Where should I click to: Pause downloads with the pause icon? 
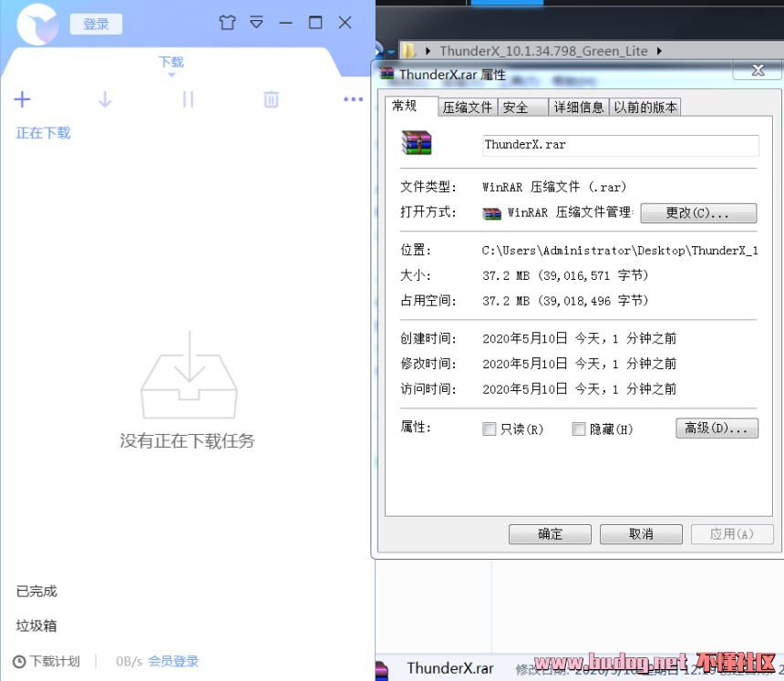(x=188, y=99)
